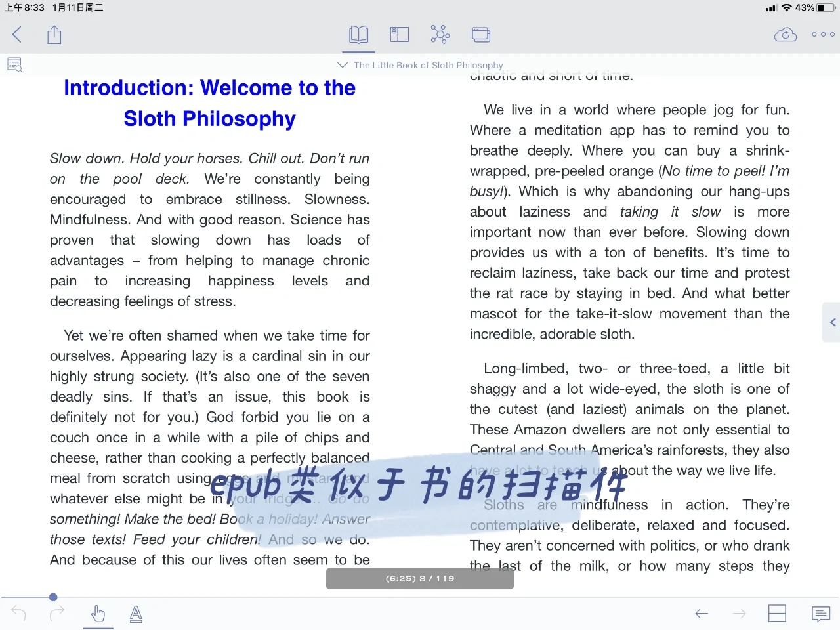This screenshot has height=630, width=840.
Task: Tap the cloud sync icon
Action: [x=786, y=35]
